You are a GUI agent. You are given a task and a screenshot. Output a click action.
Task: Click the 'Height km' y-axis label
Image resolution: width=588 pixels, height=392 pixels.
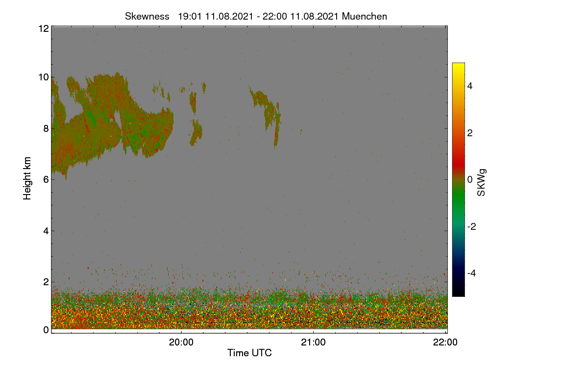(x=27, y=178)
